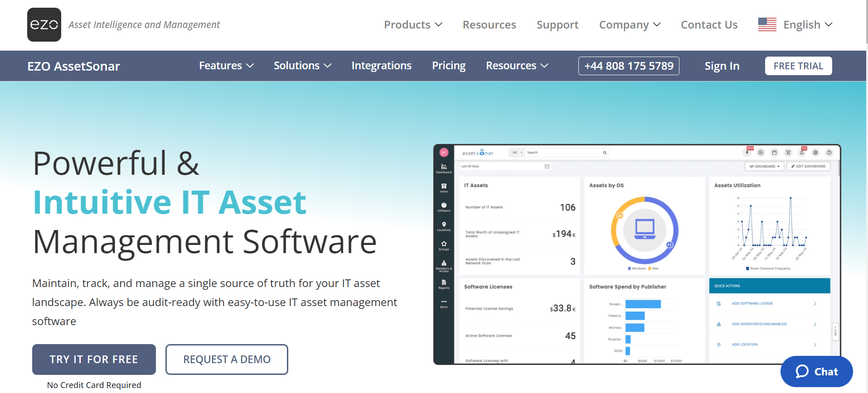The width and height of the screenshot is (868, 393).
Task: Click chevron next to Add Inventory (Consumables)
Action: click(815, 324)
